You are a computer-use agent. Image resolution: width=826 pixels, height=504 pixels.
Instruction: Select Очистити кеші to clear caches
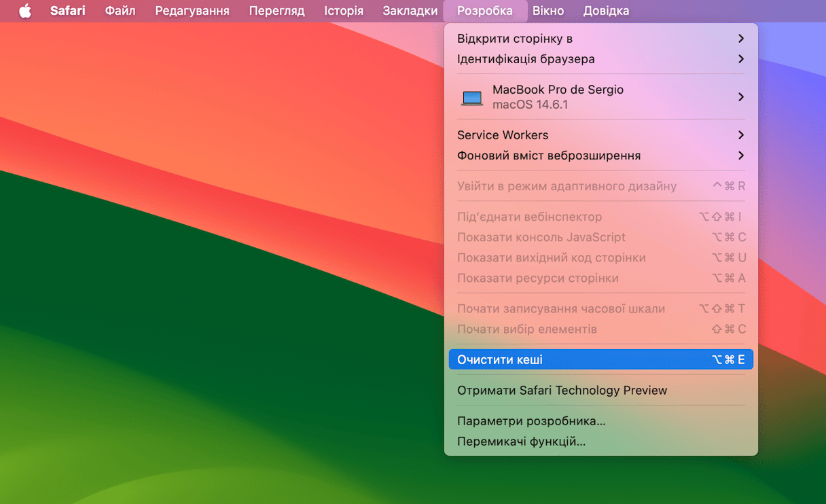pyautogui.click(x=600, y=359)
